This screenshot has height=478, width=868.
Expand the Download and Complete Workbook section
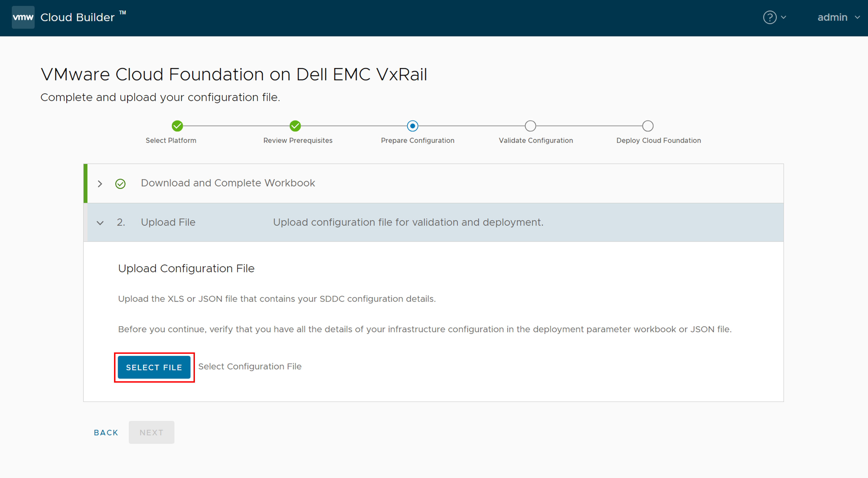click(x=100, y=184)
